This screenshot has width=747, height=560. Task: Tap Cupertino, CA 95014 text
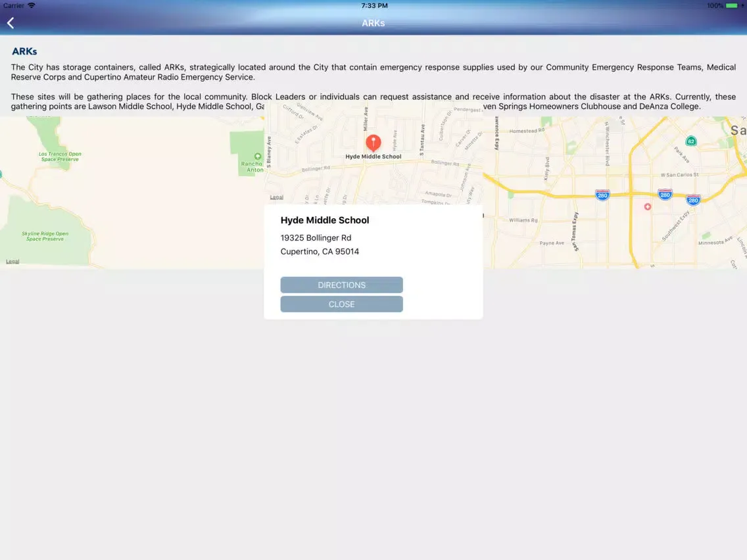[x=319, y=252]
